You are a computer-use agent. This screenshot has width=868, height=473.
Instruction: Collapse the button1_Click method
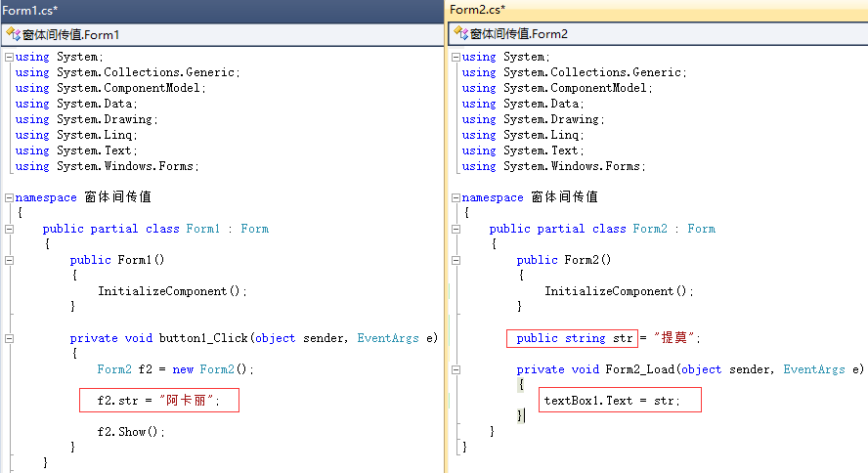[9, 338]
